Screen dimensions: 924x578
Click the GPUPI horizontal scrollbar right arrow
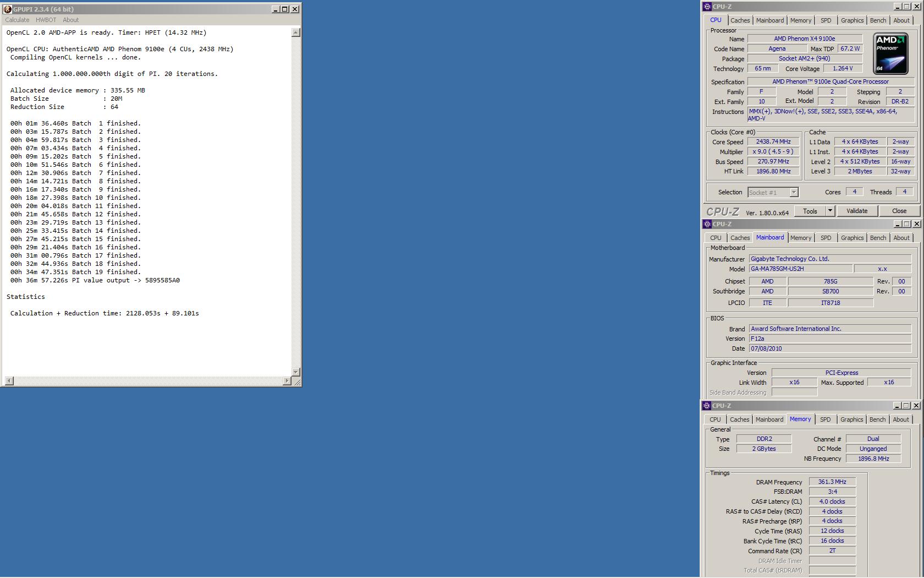[x=287, y=381]
